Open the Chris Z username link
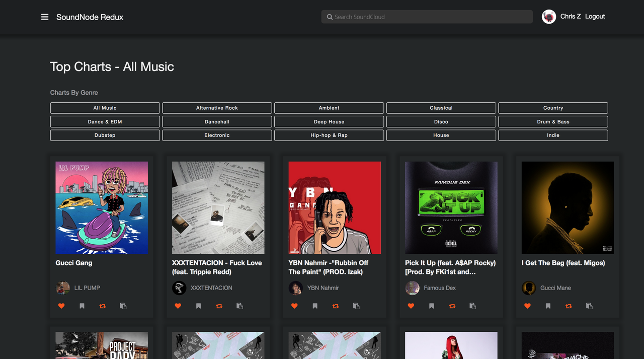 tap(571, 17)
